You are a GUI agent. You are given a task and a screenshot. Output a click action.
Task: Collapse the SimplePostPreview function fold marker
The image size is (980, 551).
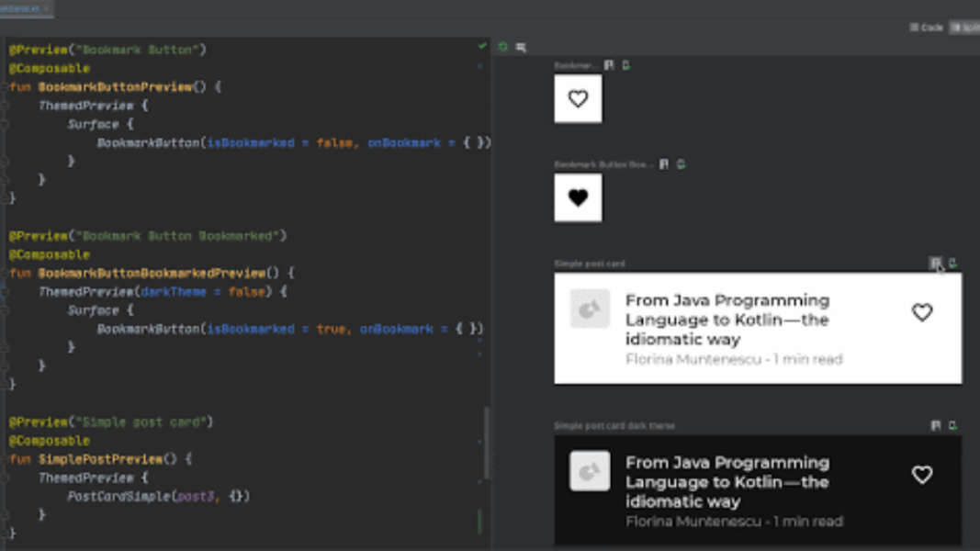[5, 459]
